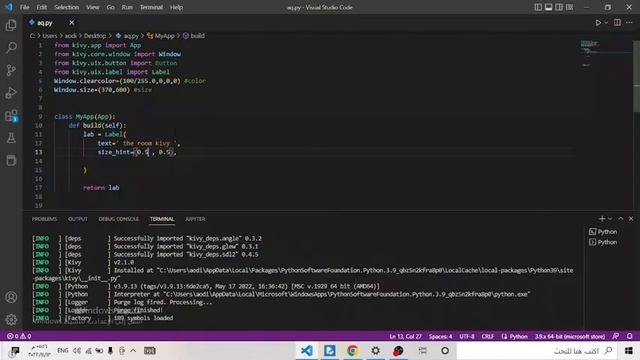This screenshot has width=640, height=360.
Task: Open the Windows Start button
Action: point(629,351)
